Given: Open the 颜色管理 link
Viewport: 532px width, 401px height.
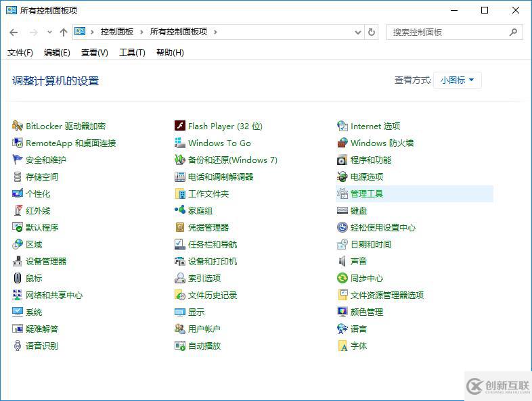Looking at the screenshot, I should [x=367, y=312].
